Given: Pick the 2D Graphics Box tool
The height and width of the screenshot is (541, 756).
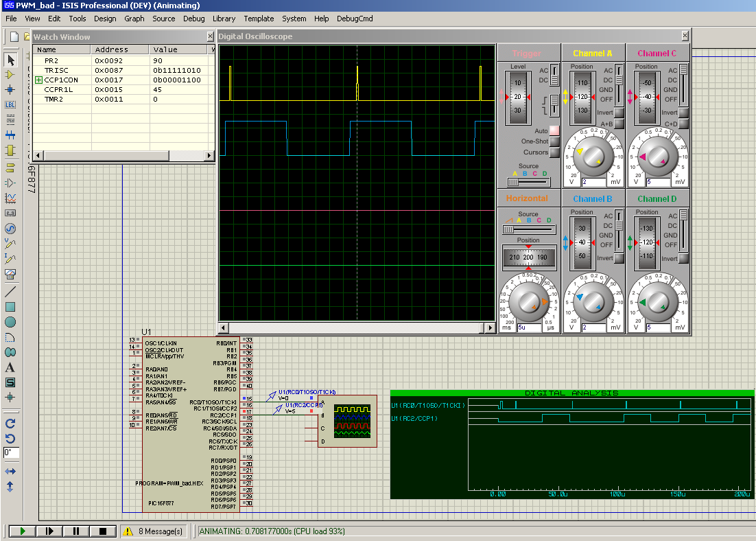Looking at the screenshot, I should [10, 307].
